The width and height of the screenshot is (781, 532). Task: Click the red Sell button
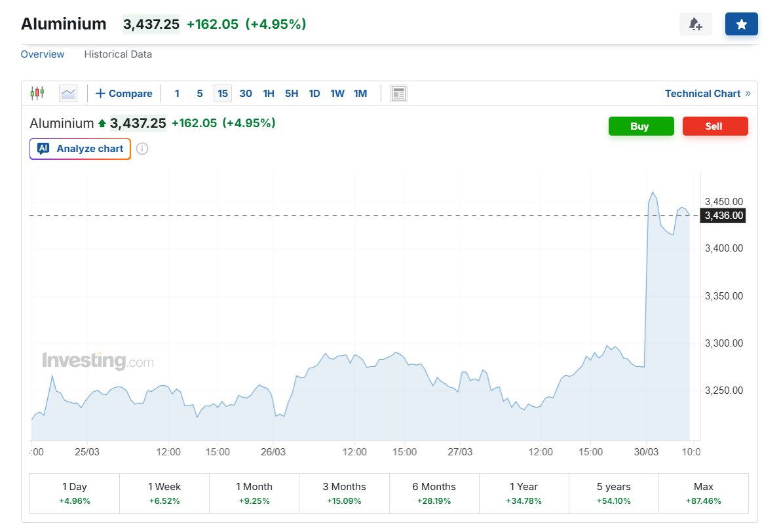click(x=715, y=126)
